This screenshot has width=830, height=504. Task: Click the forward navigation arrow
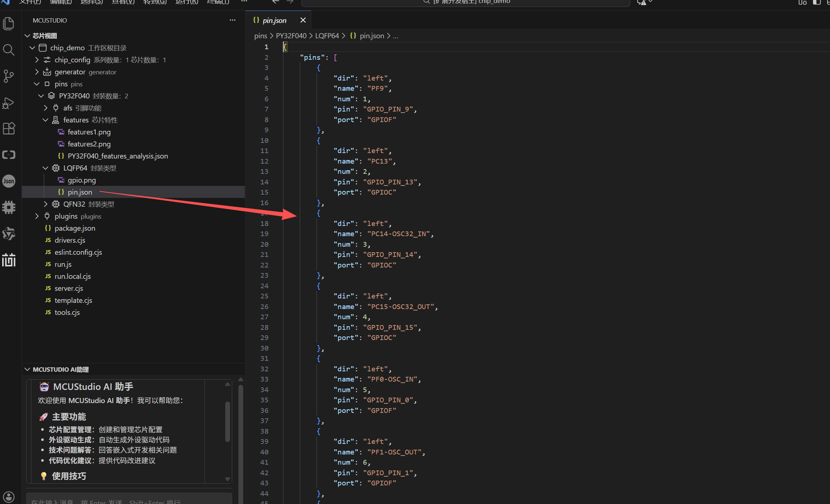coord(289,2)
